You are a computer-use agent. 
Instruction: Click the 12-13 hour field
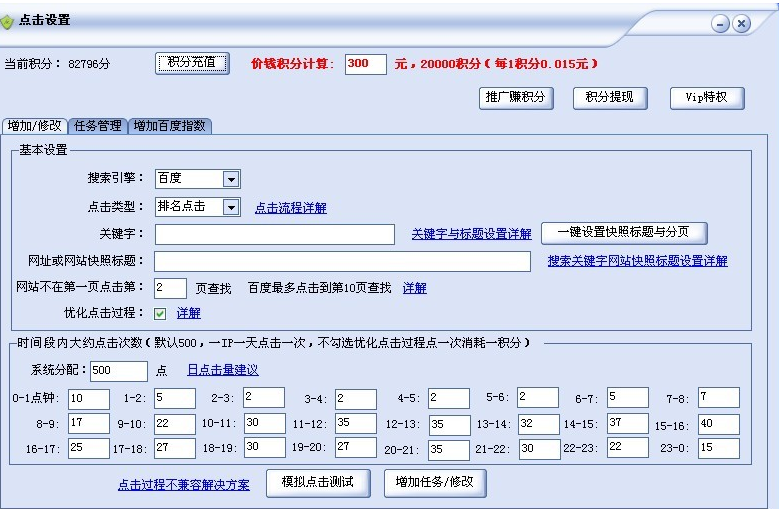pyautogui.click(x=450, y=425)
